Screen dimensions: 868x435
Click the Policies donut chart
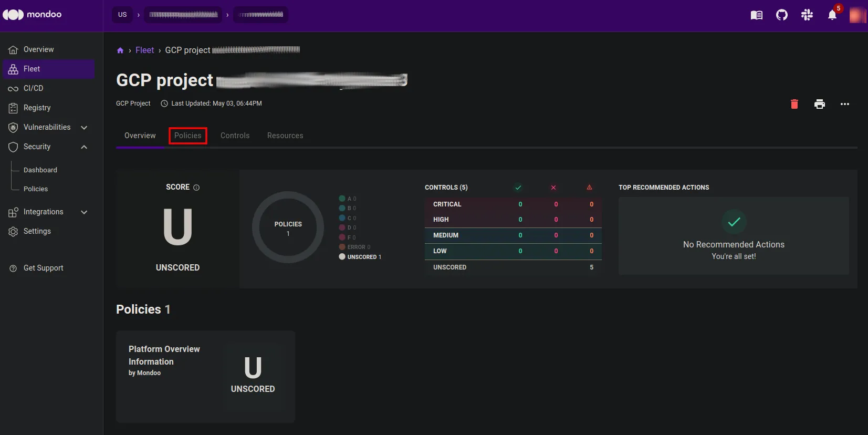click(x=288, y=227)
